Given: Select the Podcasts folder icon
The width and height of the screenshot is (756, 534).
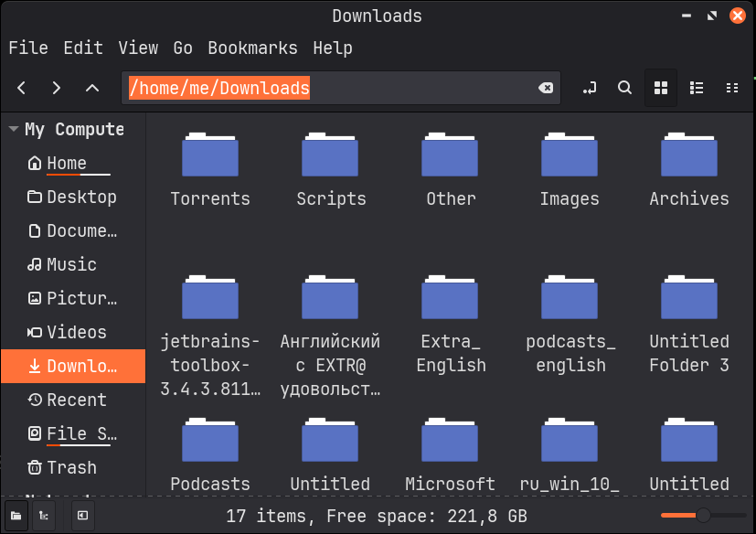Looking at the screenshot, I should click(210, 440).
